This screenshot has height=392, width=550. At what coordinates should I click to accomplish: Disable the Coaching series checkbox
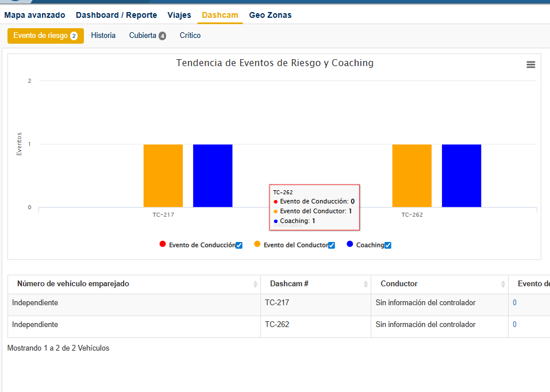(388, 245)
